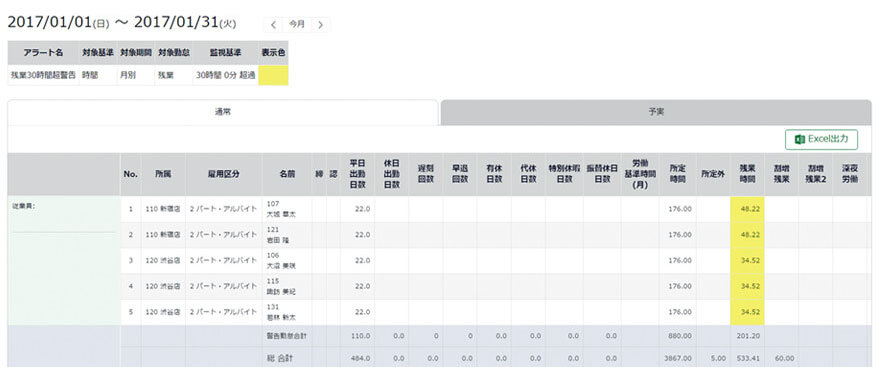Viewport: 880px width, 380px height.
Task: Select 残業30時間超警告 alert row
Action: point(148,75)
